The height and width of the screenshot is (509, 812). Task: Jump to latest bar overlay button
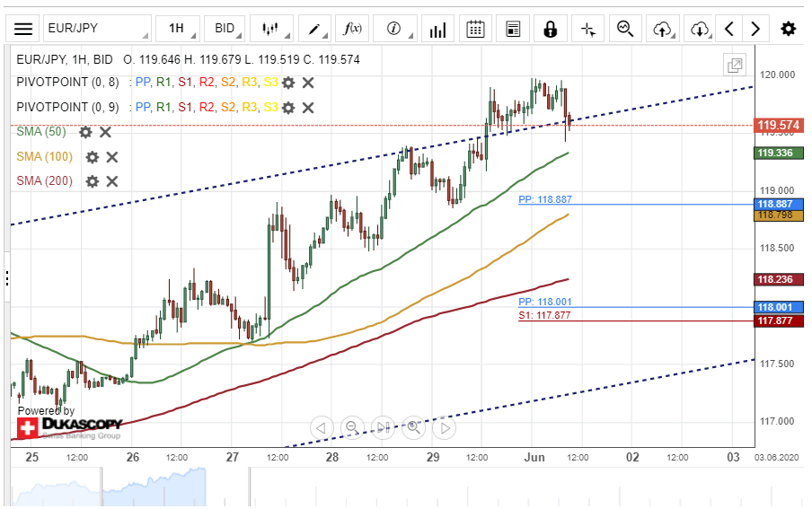384,427
